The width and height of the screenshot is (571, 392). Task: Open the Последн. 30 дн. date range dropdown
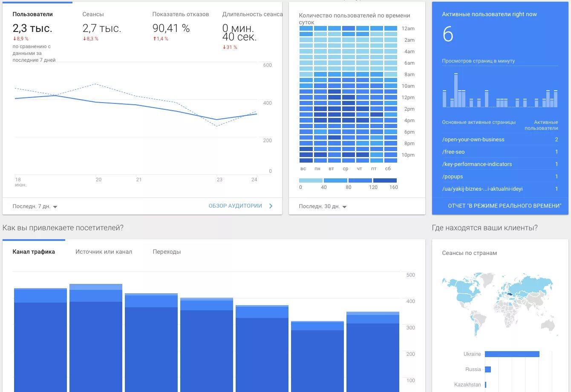click(323, 206)
